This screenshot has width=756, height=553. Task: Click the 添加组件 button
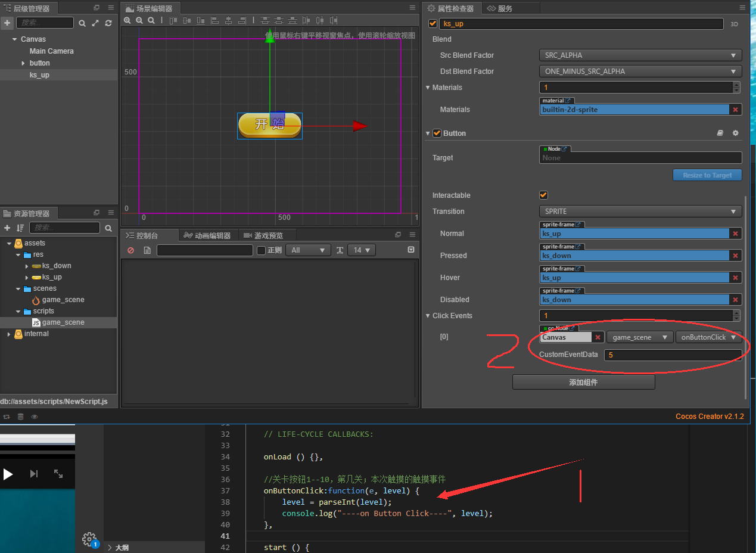(x=583, y=382)
